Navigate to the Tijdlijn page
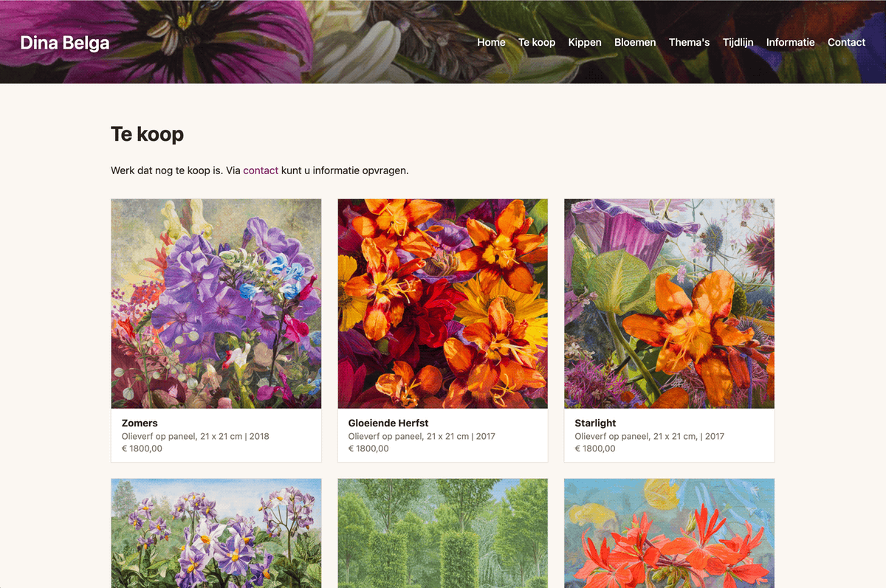 [x=738, y=42]
